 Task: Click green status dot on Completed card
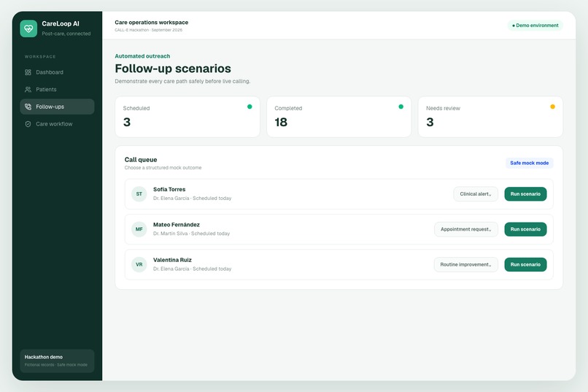[x=401, y=107]
